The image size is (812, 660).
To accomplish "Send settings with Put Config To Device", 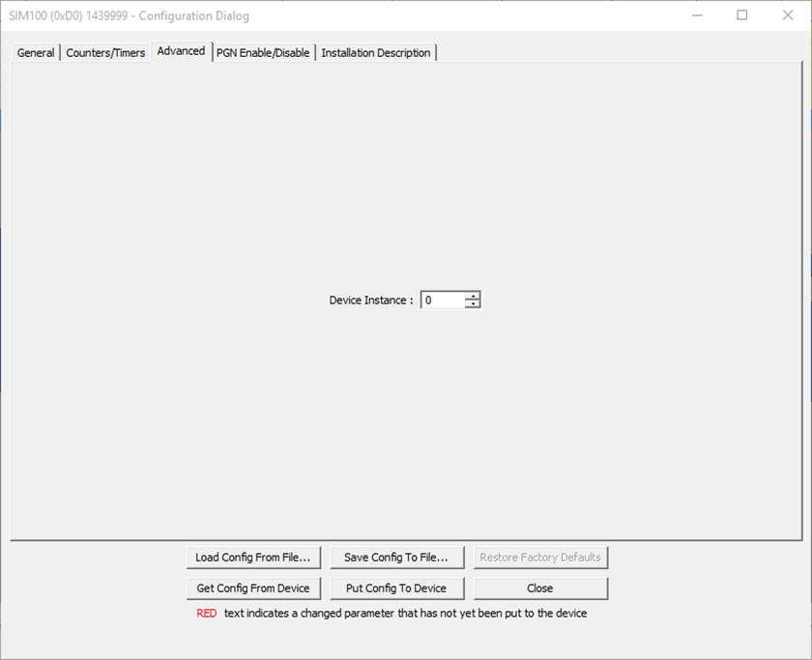I will 396,588.
